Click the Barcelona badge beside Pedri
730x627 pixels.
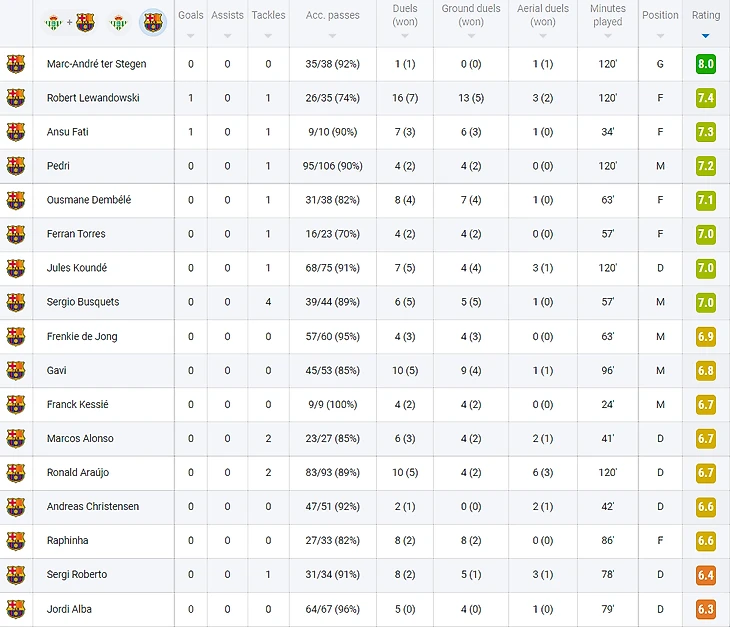coord(15,166)
